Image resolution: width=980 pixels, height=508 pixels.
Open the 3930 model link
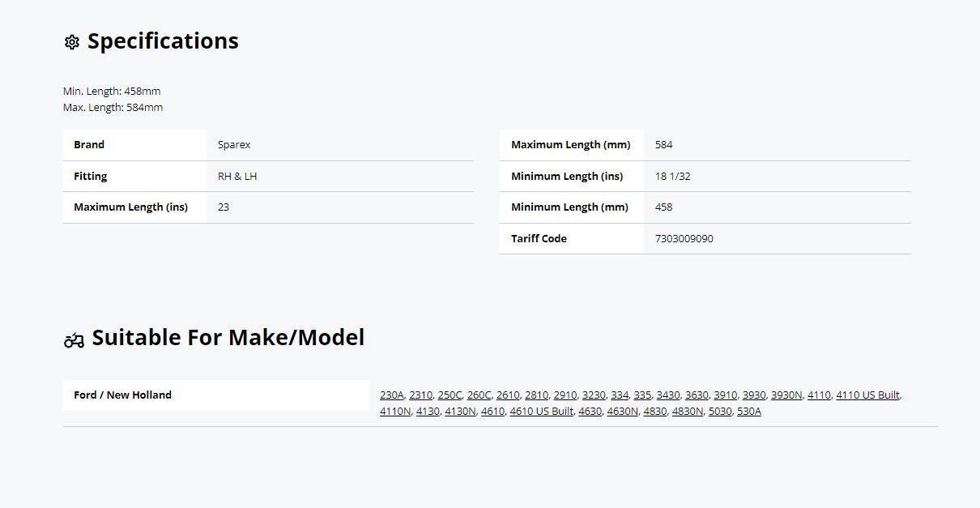(754, 395)
